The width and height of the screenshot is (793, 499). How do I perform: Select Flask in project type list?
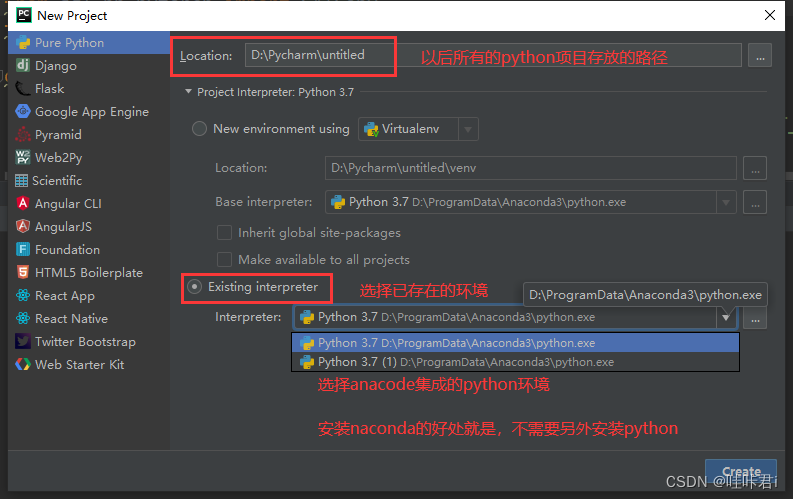point(89,88)
